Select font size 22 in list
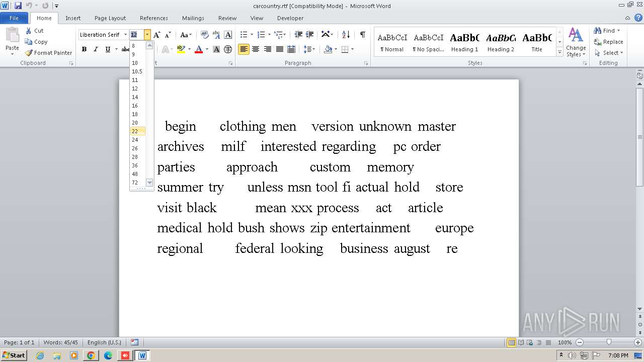The height and width of the screenshot is (362, 644). 138,131
